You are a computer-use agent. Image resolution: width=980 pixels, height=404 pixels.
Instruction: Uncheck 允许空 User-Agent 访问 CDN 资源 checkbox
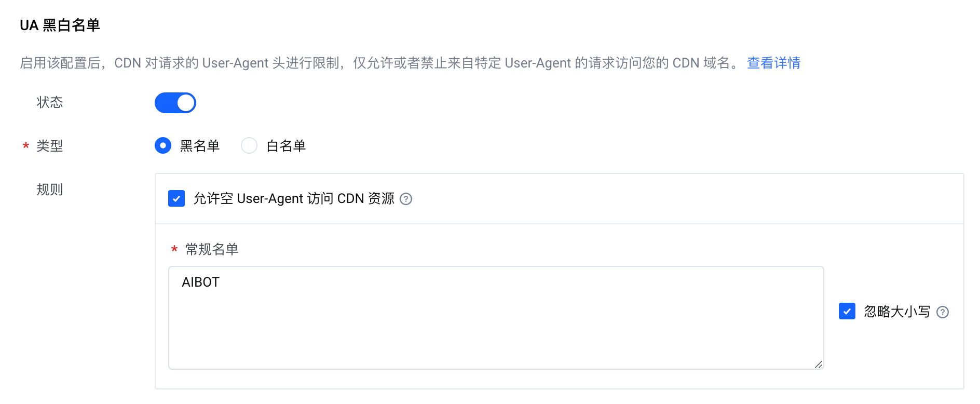176,198
